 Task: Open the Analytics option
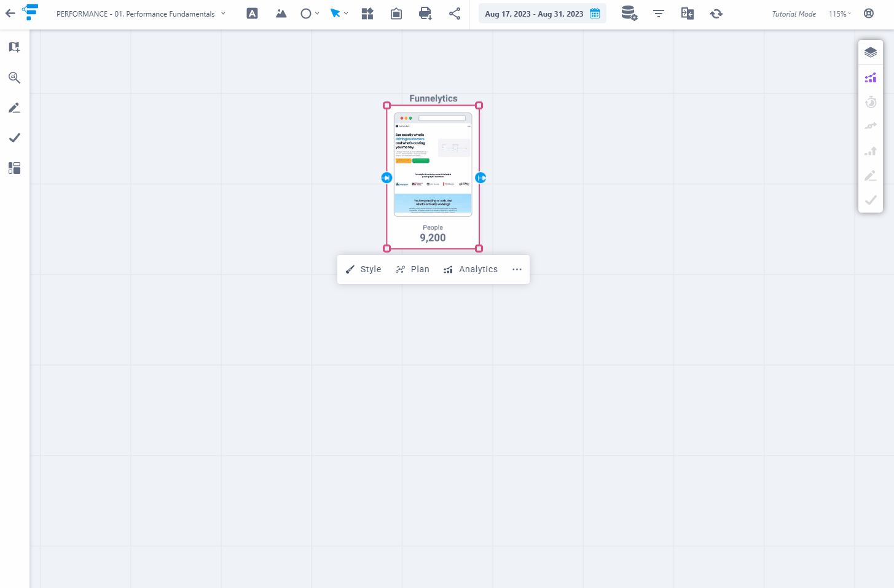click(x=471, y=269)
